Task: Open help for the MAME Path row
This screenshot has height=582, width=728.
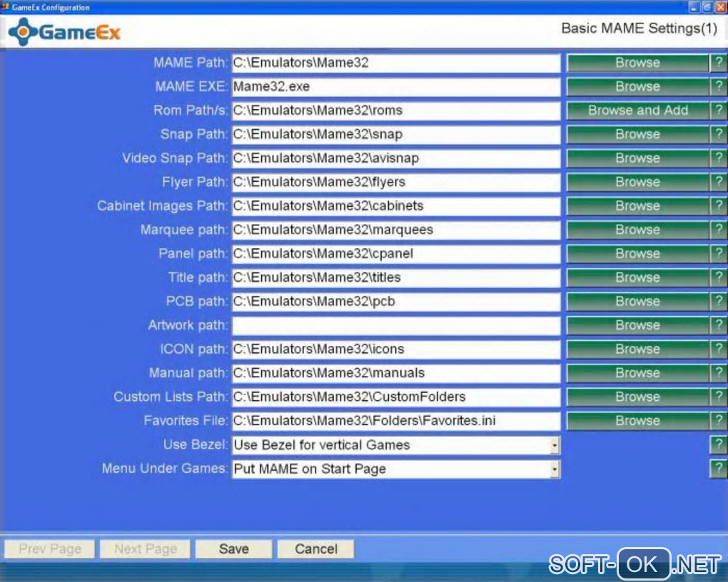Action: pos(719,63)
